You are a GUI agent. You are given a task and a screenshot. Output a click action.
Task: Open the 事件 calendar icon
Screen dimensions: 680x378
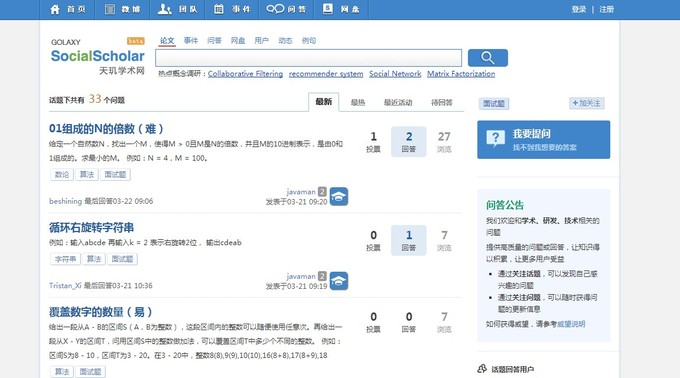[219, 9]
